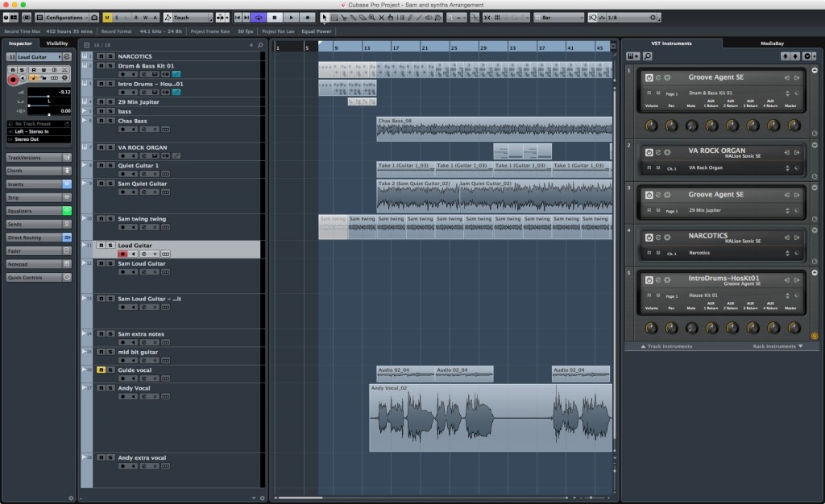
Task: Click the Left - Stereo In input routing
Action: (x=39, y=131)
